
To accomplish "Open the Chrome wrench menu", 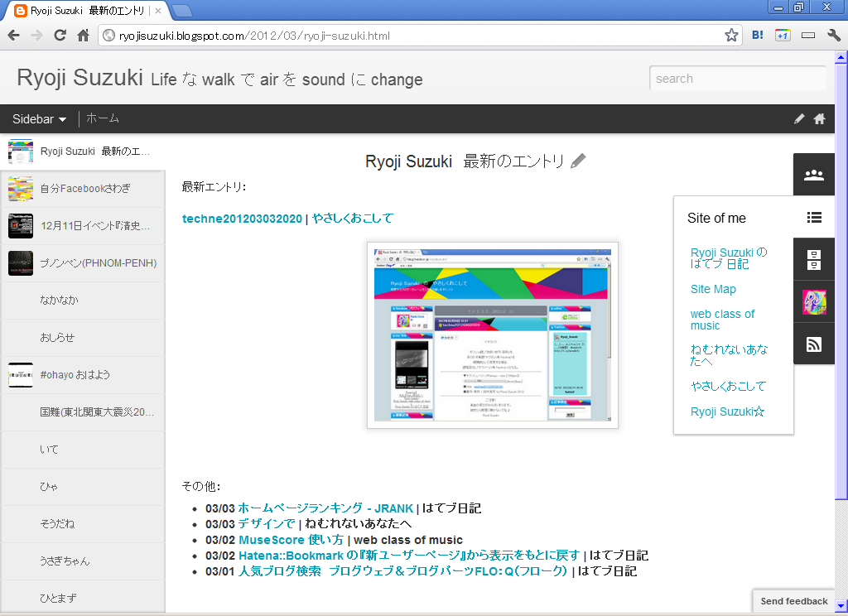I will [833, 36].
